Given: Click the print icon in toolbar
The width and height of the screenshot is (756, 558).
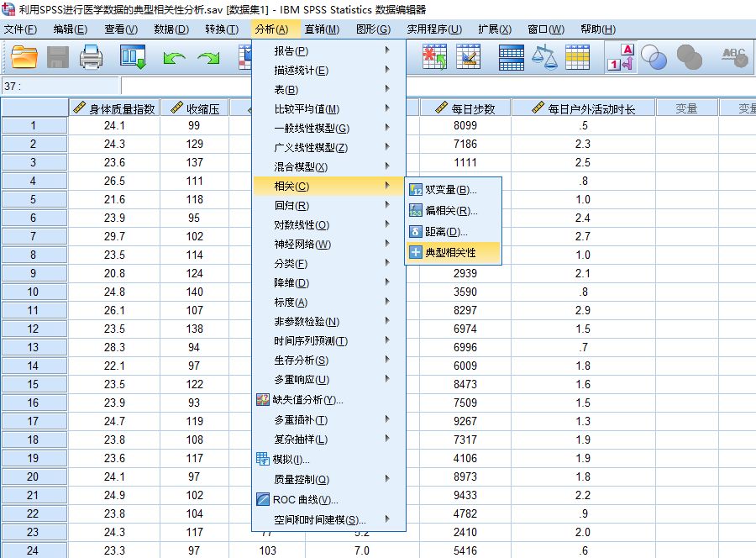Looking at the screenshot, I should 91,57.
